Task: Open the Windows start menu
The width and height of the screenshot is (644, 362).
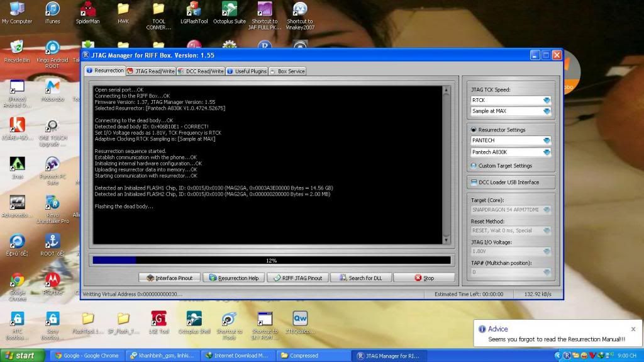Action: point(22,356)
